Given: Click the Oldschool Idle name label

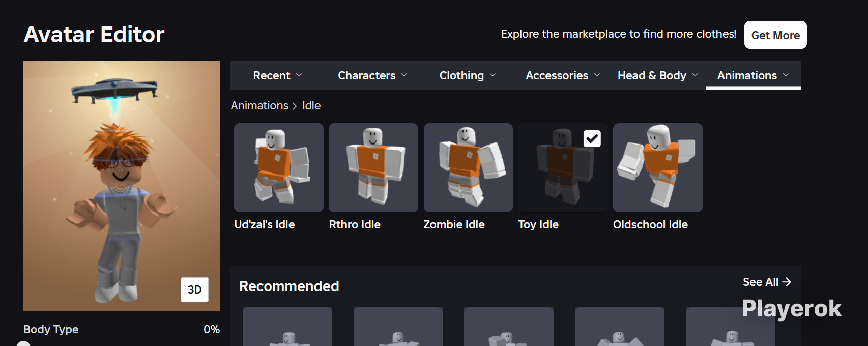Looking at the screenshot, I should (x=650, y=224).
